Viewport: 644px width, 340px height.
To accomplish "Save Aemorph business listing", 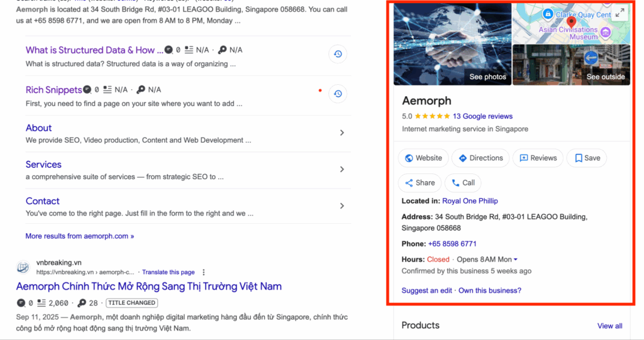I will click(x=587, y=158).
